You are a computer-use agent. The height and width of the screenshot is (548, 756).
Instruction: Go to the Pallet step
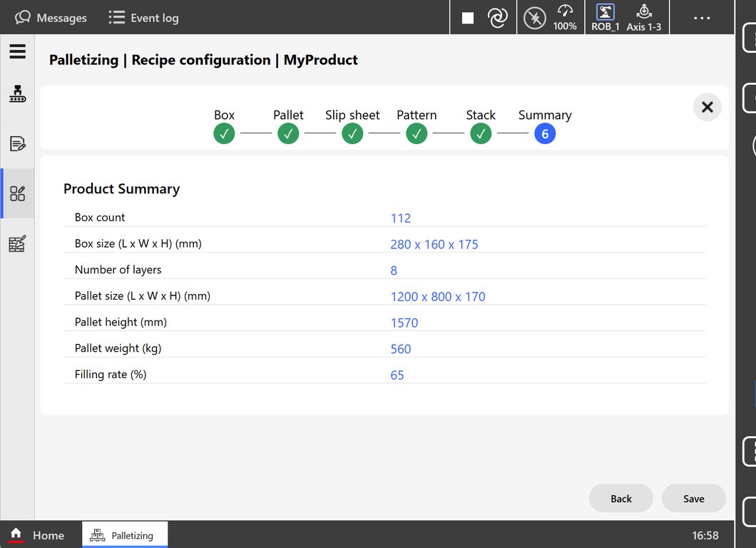point(288,133)
